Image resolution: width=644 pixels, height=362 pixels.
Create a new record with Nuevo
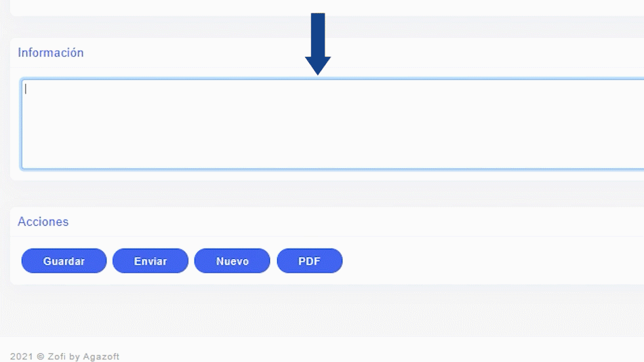tap(232, 261)
